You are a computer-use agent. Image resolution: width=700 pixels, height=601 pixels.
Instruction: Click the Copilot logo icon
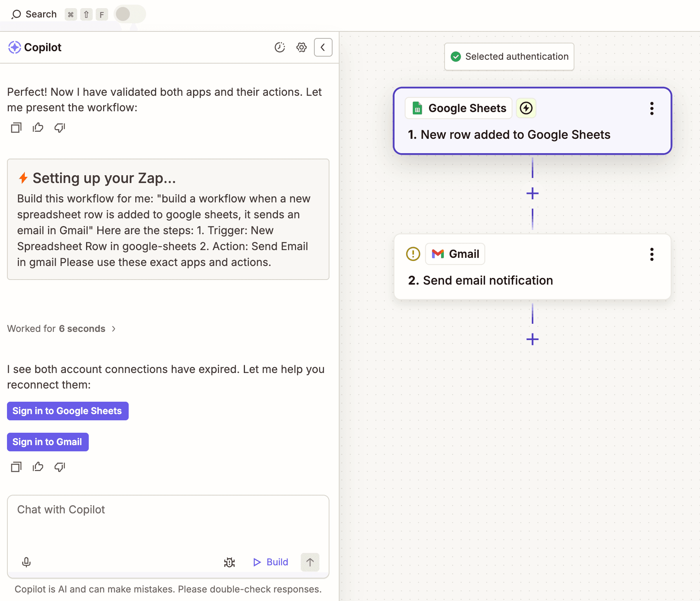(15, 47)
